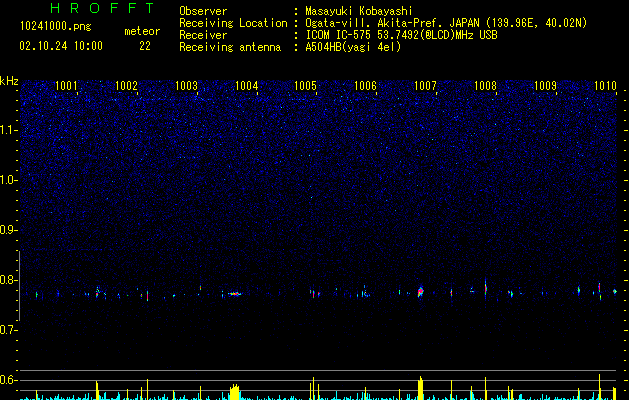Click the HROFFT title text
The height and width of the screenshot is (400, 629).
tap(103, 8)
